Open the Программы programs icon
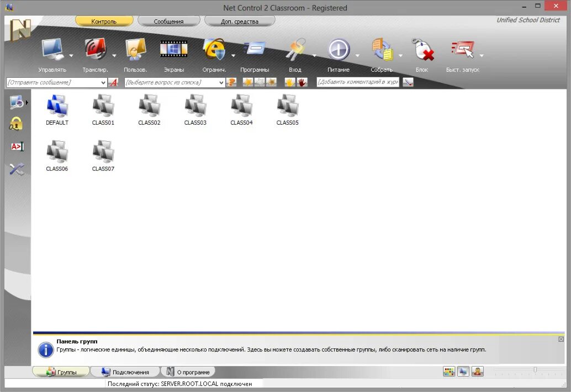 [x=255, y=49]
